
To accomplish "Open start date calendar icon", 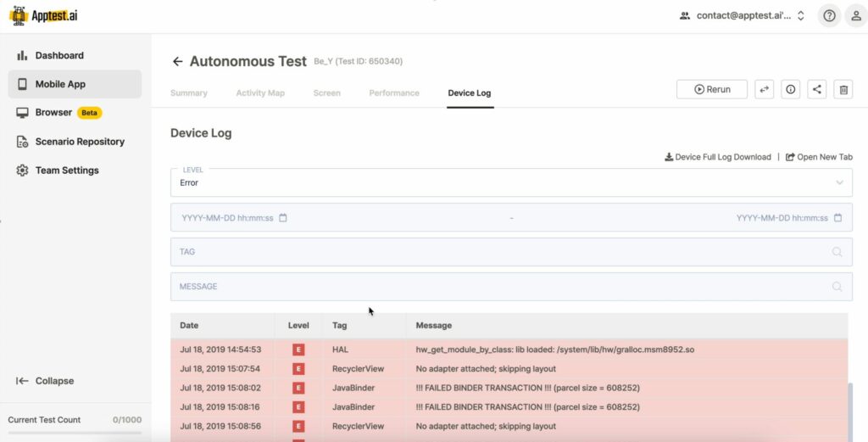I will coord(283,218).
